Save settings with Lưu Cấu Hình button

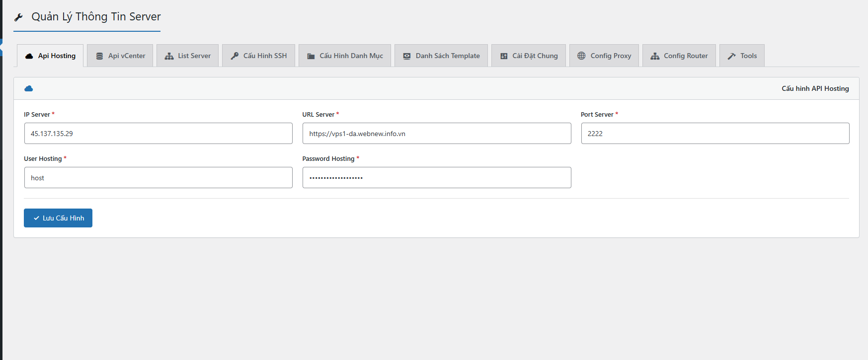click(x=58, y=218)
